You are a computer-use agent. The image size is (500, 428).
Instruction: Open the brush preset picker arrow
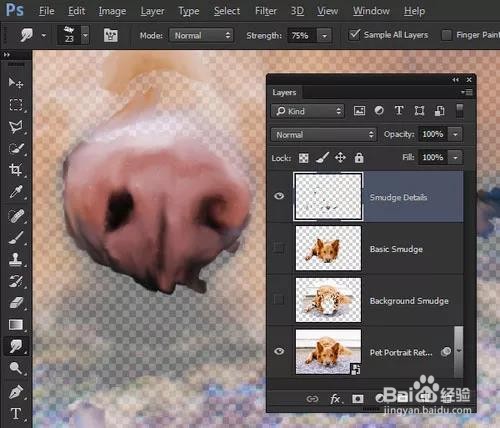[x=85, y=35]
